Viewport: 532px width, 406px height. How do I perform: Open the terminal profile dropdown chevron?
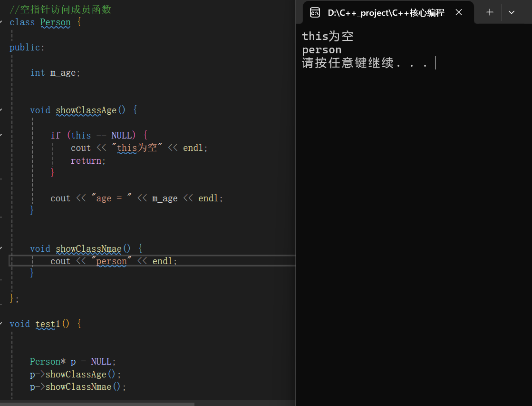pyautogui.click(x=511, y=12)
